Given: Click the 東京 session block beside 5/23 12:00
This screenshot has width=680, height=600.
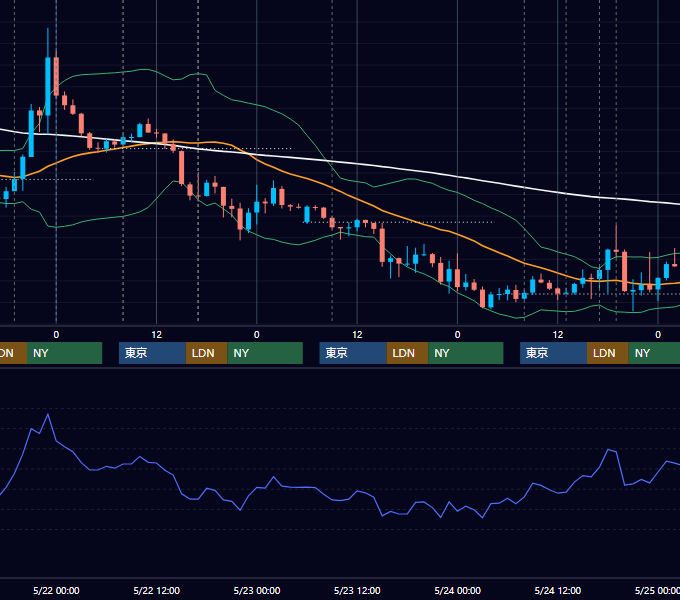Looking at the screenshot, I should point(353,353).
